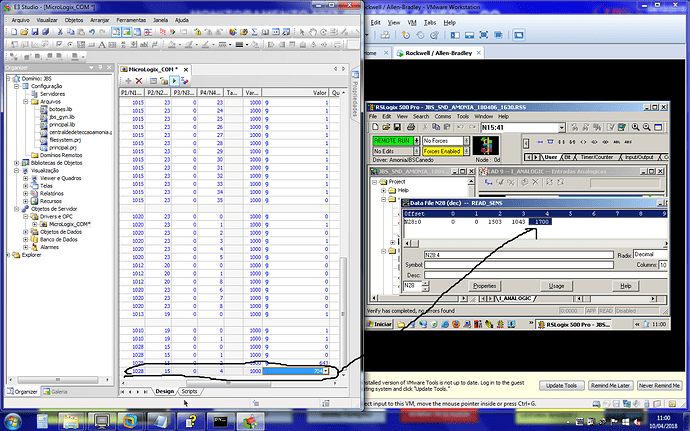Select the Alarmes item in Organizer tree

(49, 247)
